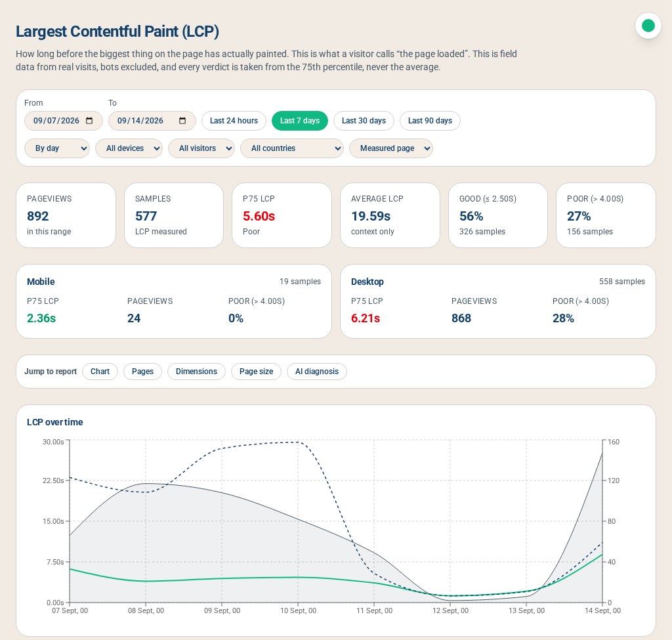
Task: Choose the Last 30 days range
Action: (364, 121)
